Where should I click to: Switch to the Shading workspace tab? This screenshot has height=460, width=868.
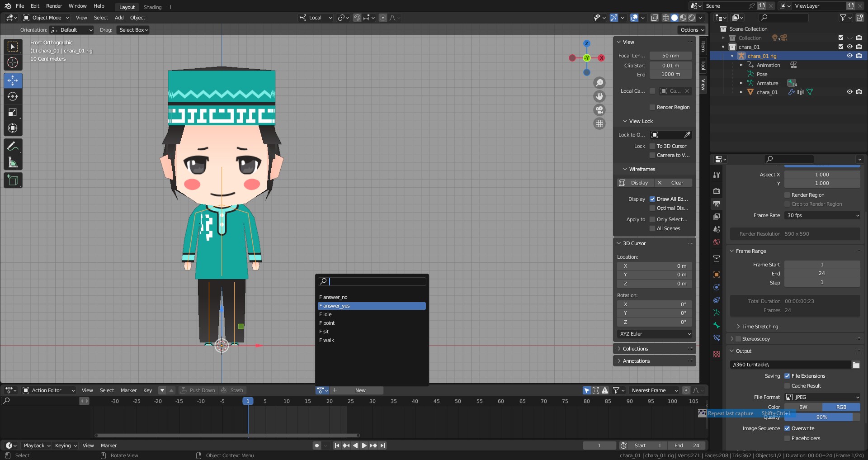pos(152,7)
